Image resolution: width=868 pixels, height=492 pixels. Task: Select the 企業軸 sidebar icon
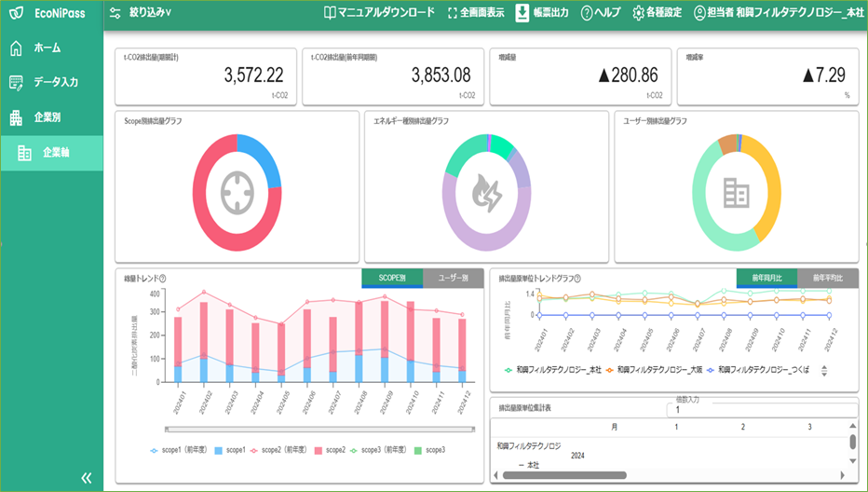[24, 153]
